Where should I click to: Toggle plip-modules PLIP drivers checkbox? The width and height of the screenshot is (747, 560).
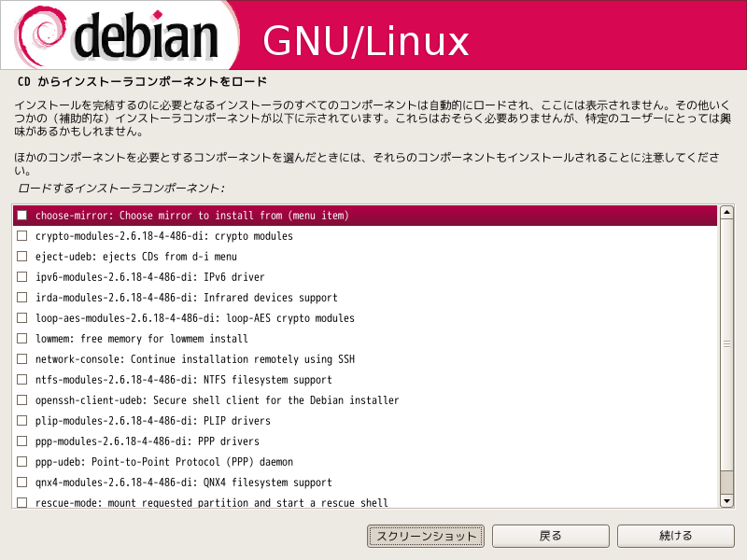click(21, 420)
